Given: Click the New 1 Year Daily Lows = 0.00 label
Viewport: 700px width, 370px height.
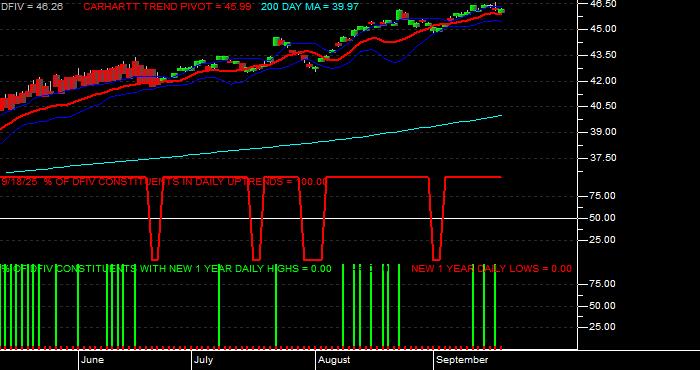Looking at the screenshot, I should (x=491, y=269).
